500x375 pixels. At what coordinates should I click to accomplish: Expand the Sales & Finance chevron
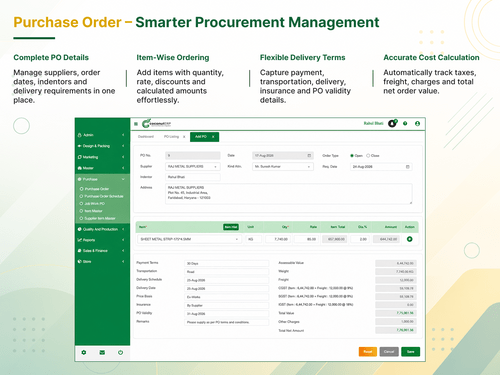point(123,251)
